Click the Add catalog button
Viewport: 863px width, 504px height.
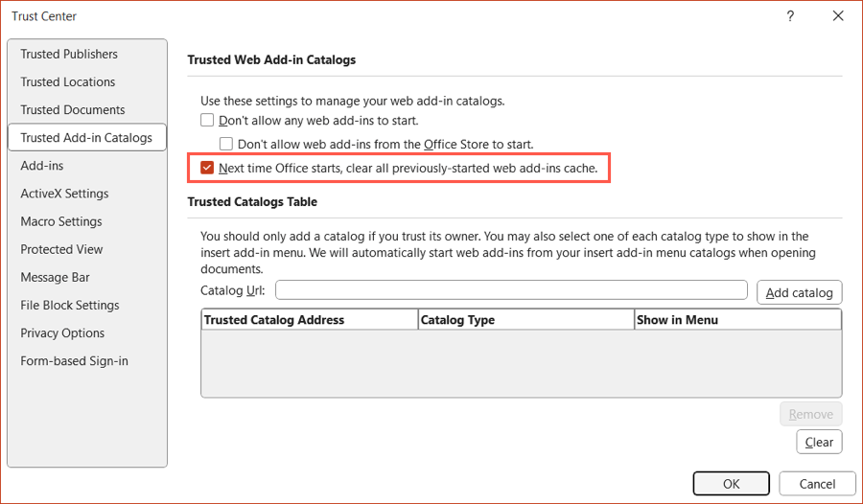[799, 292]
